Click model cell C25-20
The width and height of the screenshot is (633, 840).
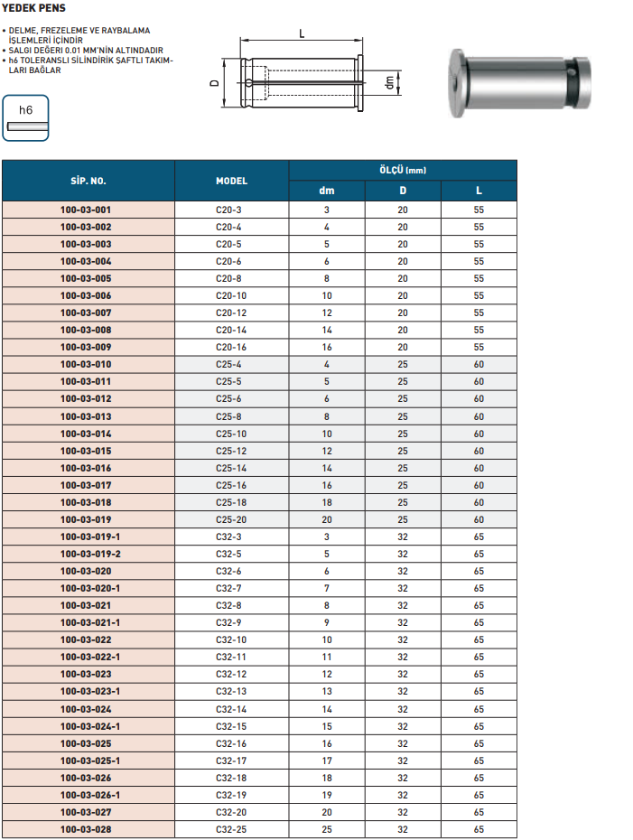coord(231,519)
